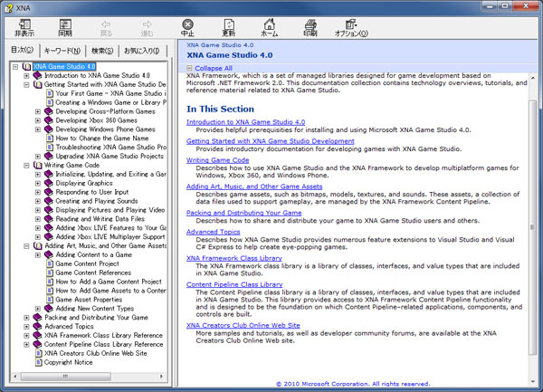
Task: Click page icon beside Game Content Project
Action: tap(50, 263)
